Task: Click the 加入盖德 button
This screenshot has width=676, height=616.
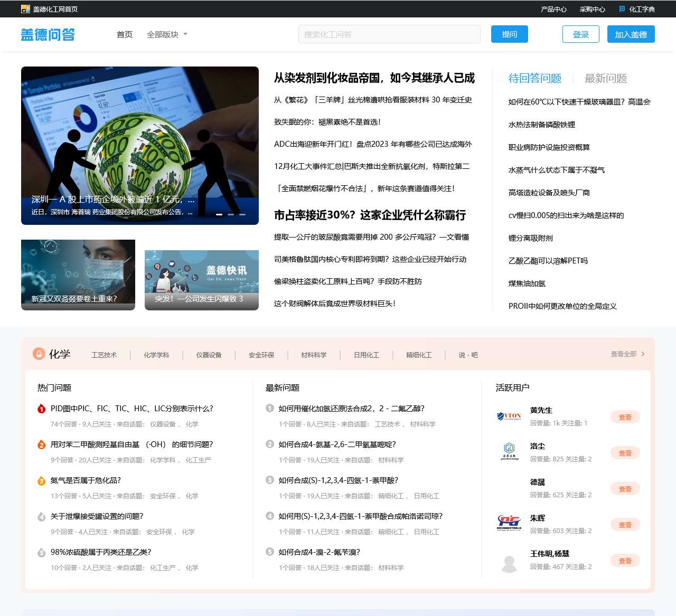Action: pos(631,34)
